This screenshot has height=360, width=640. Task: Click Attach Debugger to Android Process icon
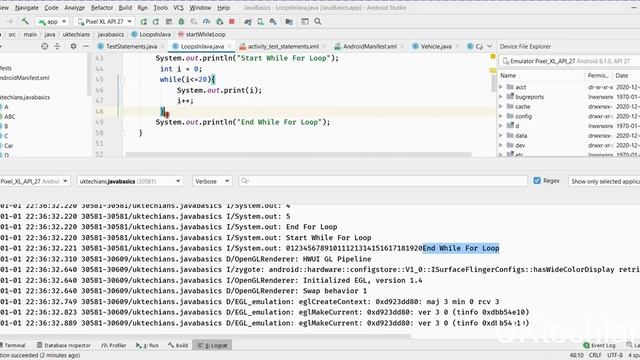point(219,21)
